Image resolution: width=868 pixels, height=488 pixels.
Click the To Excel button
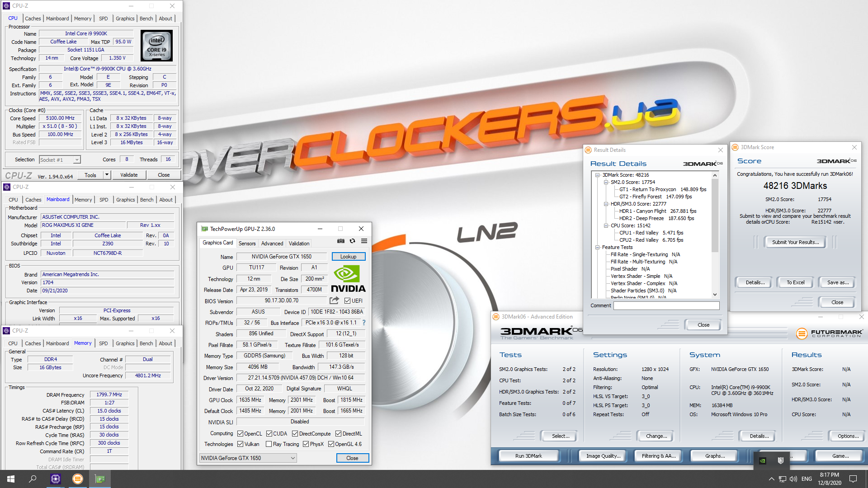tap(795, 282)
